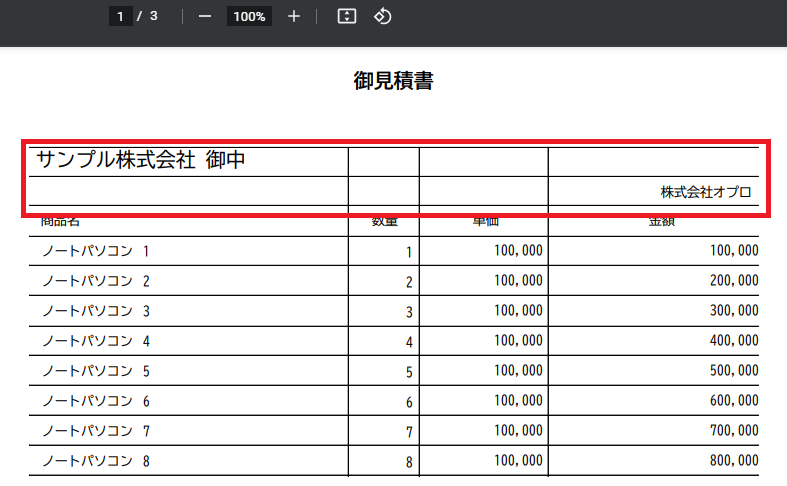Click the 株式会社オプロ company name
787x486 pixels.
(705, 192)
